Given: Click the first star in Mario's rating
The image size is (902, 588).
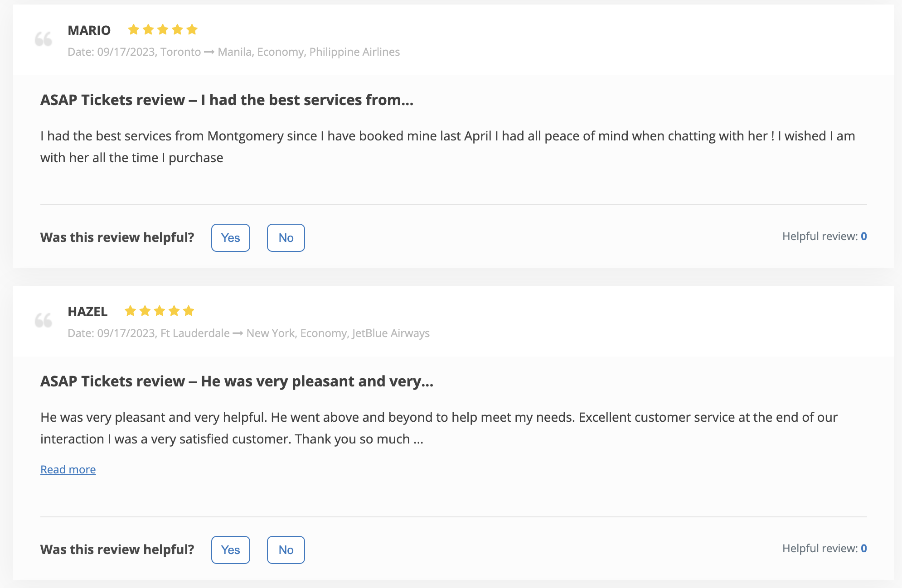Looking at the screenshot, I should click(132, 29).
